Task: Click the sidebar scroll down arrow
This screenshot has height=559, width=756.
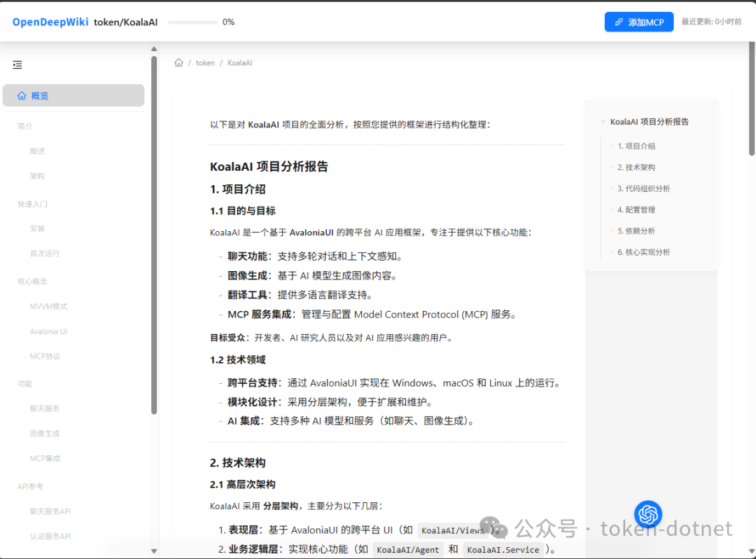Action: pyautogui.click(x=154, y=551)
